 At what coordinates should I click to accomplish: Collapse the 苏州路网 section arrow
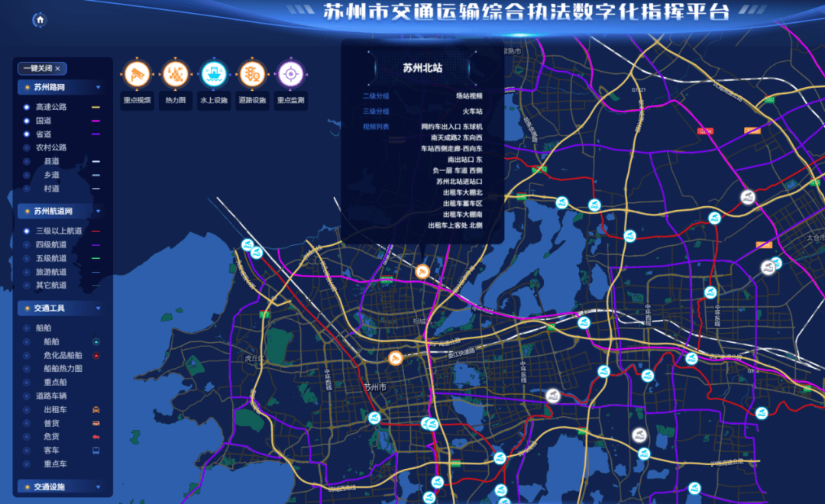tap(98, 87)
